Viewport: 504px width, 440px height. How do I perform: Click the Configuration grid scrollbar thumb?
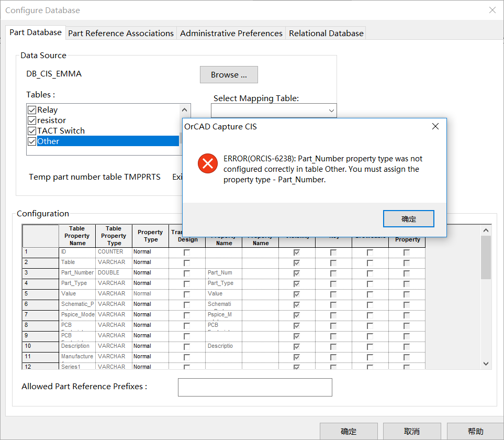pos(486,257)
